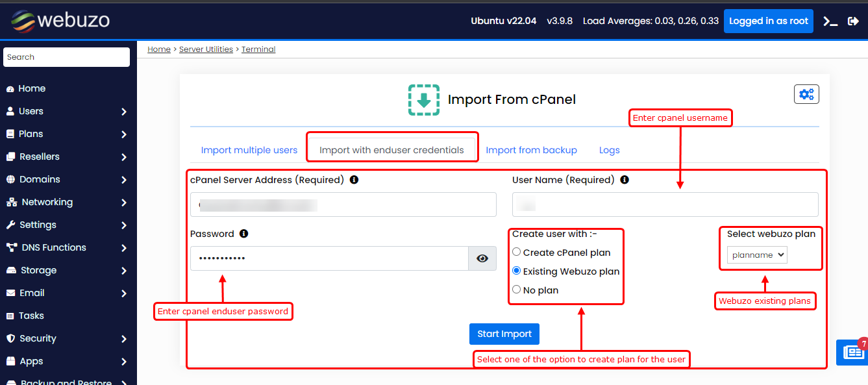Select the Existing Webuzo plan radio option
The height and width of the screenshot is (385, 868).
[517, 271]
